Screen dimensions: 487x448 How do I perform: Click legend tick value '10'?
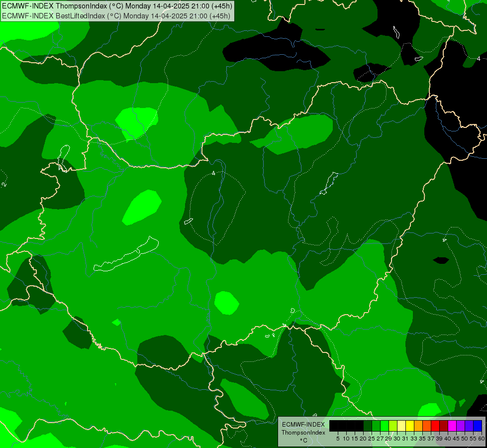click(x=346, y=439)
